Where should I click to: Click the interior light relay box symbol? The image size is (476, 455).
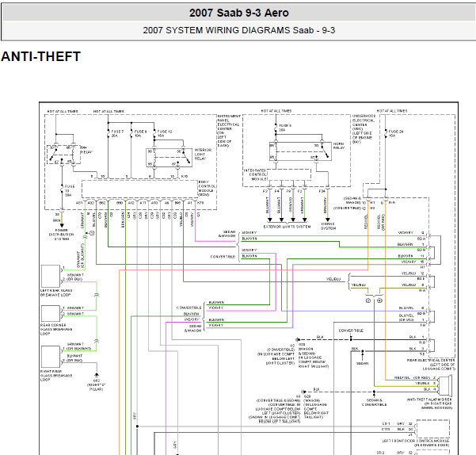[169, 157]
